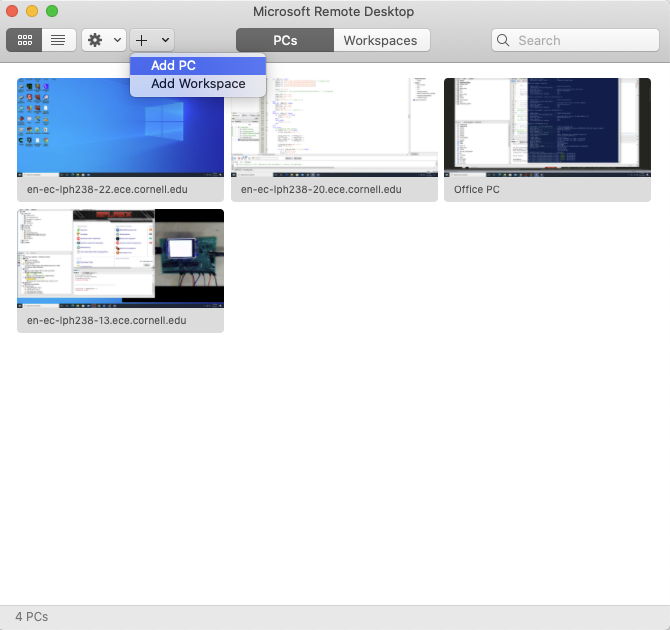The width and height of the screenshot is (670, 630).
Task: Click the plus add icon
Action: coord(142,40)
